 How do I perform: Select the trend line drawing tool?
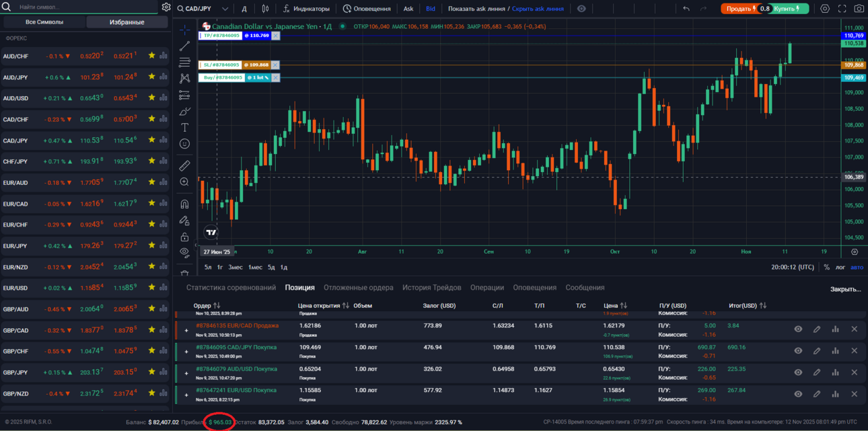184,46
